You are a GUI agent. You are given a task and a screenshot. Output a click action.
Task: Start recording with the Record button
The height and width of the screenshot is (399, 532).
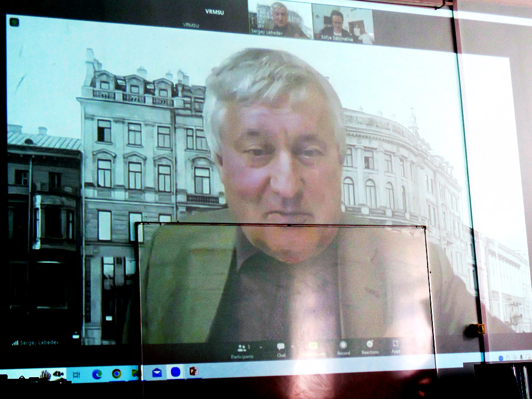(x=343, y=349)
